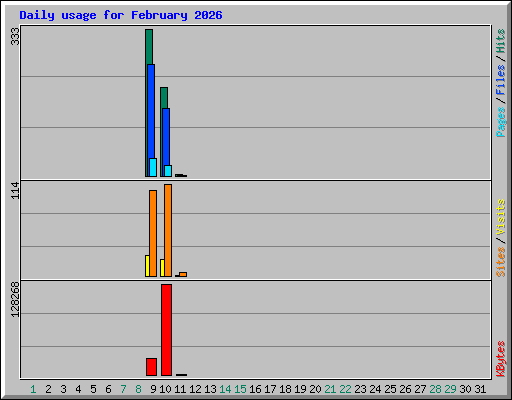The height and width of the screenshot is (400, 512).
Task: Click green day label '15' on the axis
Action: click(240, 389)
